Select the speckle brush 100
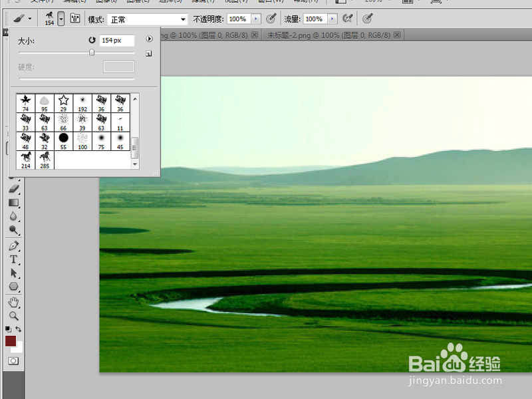 (82, 141)
